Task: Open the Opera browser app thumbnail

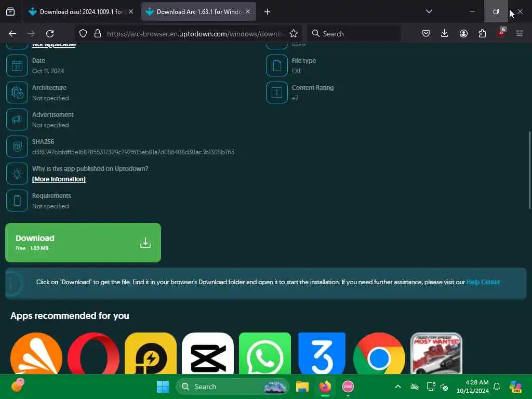Action: (x=94, y=353)
